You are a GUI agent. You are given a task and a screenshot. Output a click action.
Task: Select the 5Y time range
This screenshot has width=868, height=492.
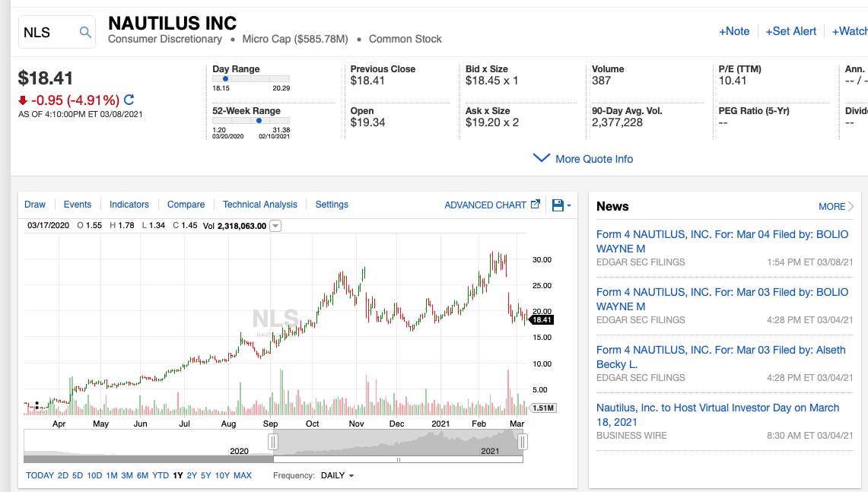(206, 475)
